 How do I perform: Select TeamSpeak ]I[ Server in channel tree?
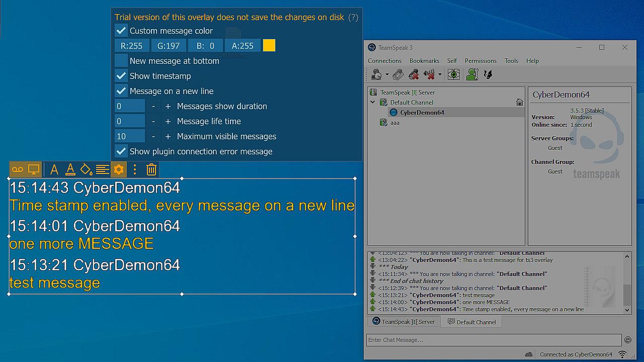point(408,92)
